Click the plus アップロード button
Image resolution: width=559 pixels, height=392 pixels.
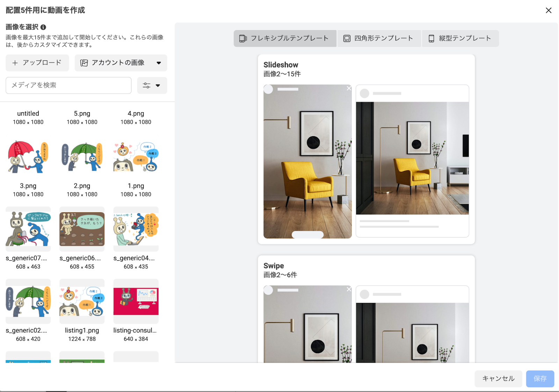(x=37, y=63)
